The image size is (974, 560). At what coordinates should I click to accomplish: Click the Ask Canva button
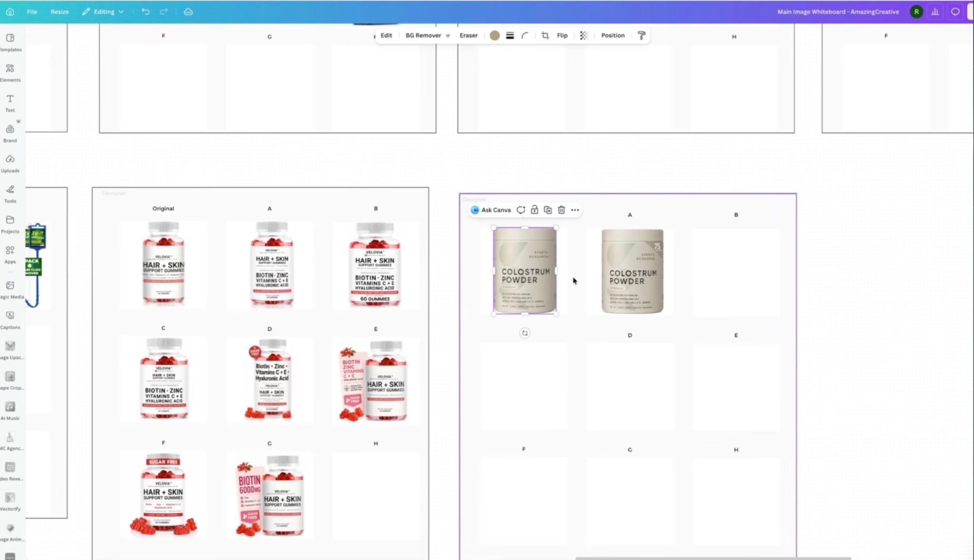[491, 210]
